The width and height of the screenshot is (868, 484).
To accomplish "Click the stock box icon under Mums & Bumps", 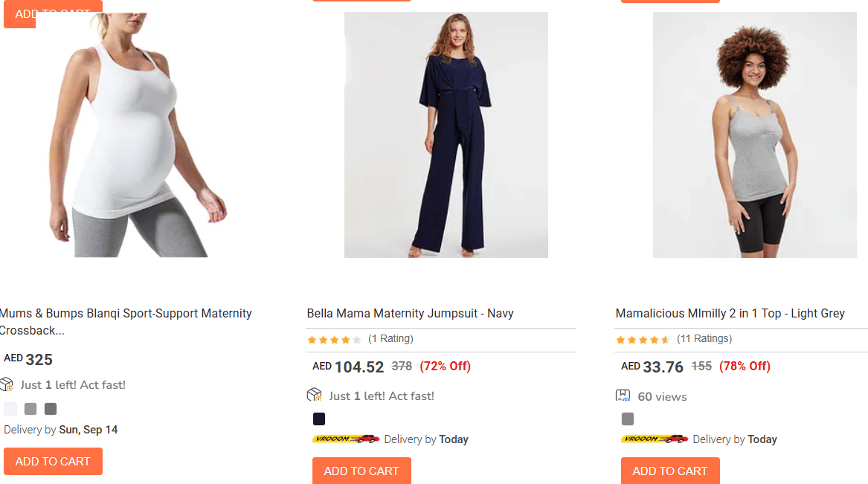I will tap(7, 384).
